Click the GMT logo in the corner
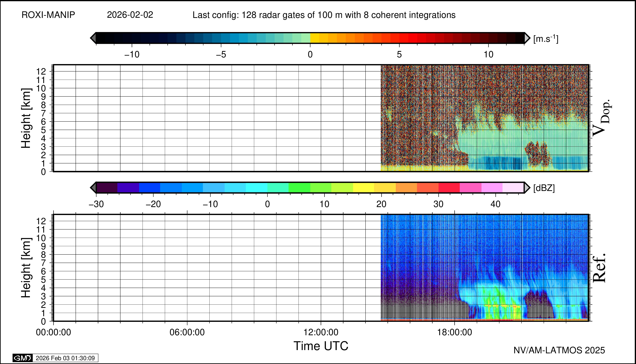The image size is (636, 364). click(22, 358)
